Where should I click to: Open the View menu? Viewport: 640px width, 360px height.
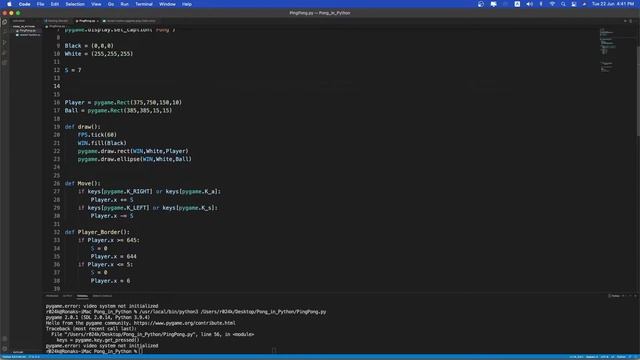point(96,4)
